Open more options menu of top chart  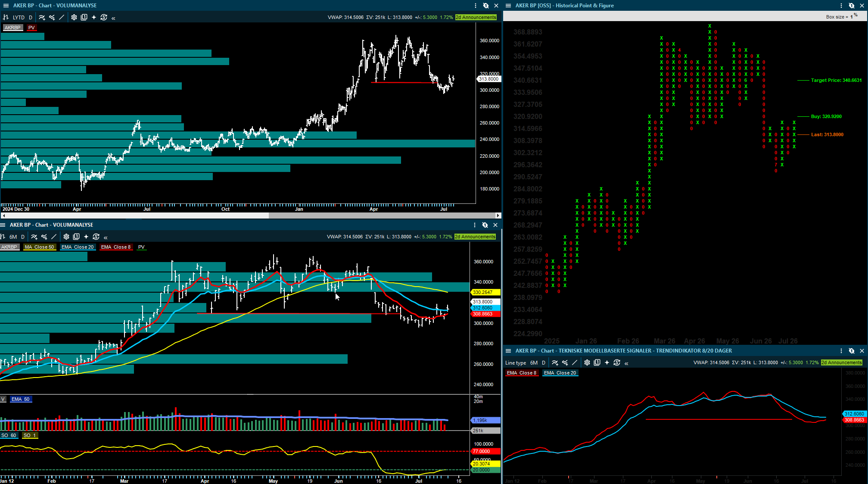tap(476, 6)
